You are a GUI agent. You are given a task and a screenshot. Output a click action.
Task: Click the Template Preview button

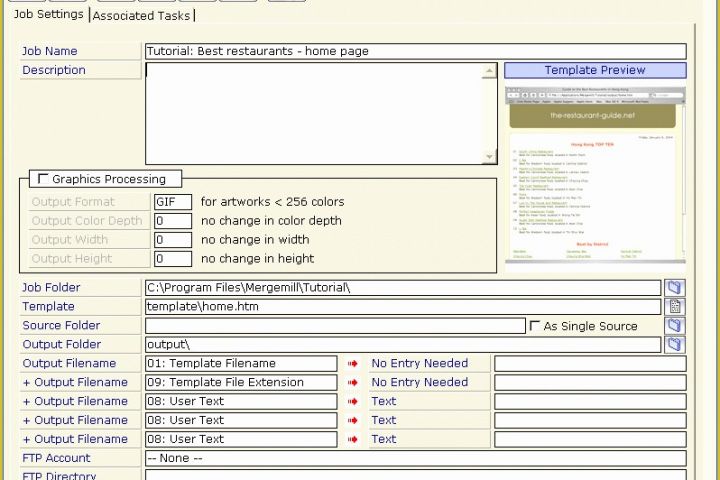tap(595, 70)
